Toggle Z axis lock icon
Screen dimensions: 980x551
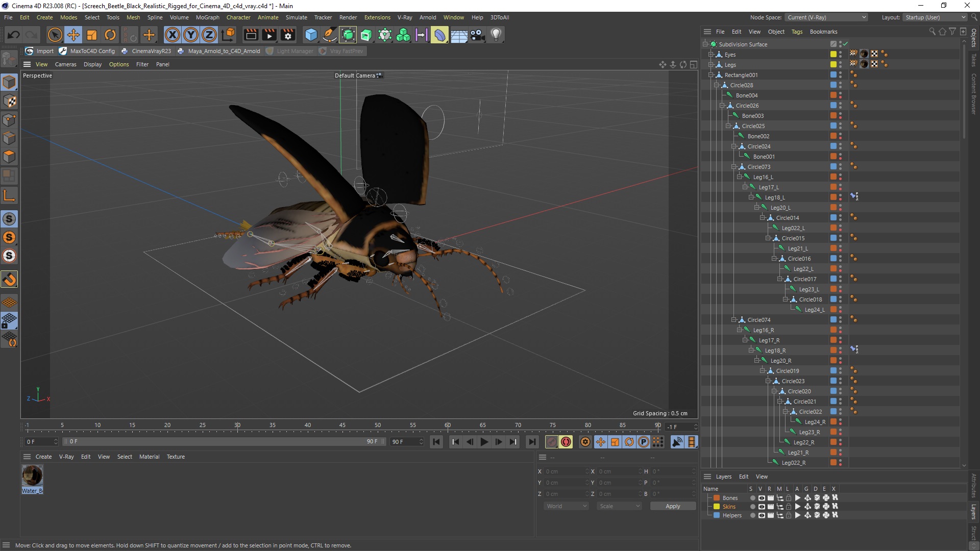pyautogui.click(x=209, y=35)
